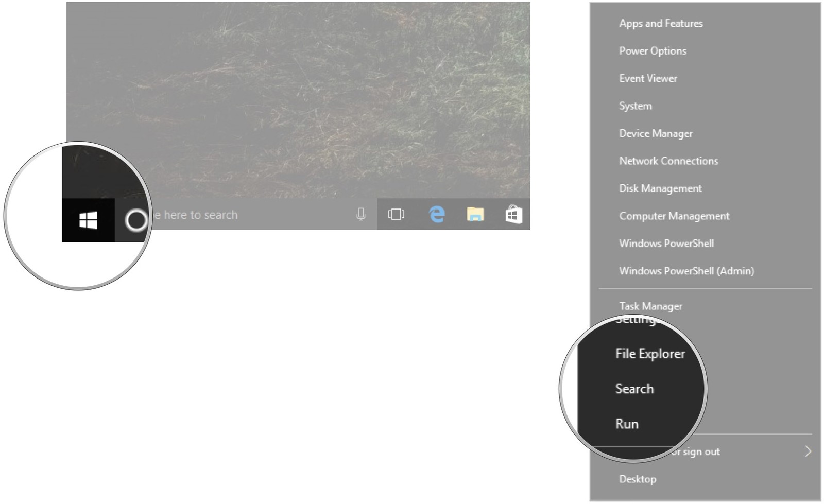The height and width of the screenshot is (504, 824).
Task: Launch Windows PowerShell (Admin)
Action: 686,271
